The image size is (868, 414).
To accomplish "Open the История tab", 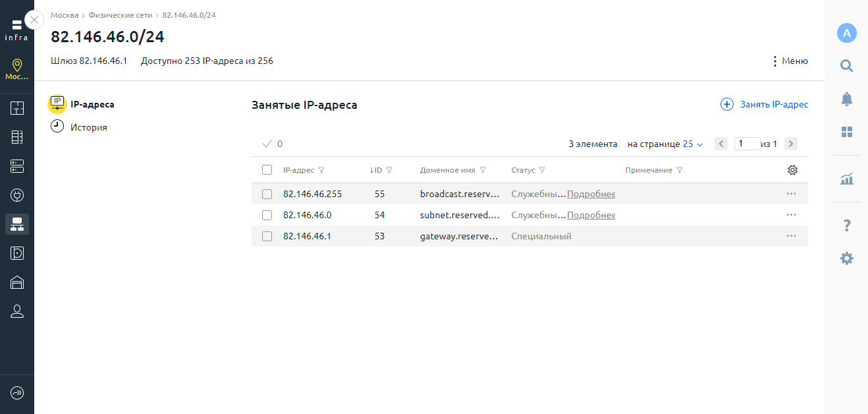I will pos(88,127).
